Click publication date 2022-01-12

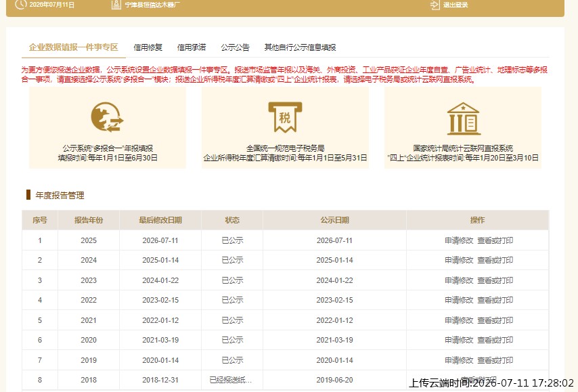tap(335, 320)
